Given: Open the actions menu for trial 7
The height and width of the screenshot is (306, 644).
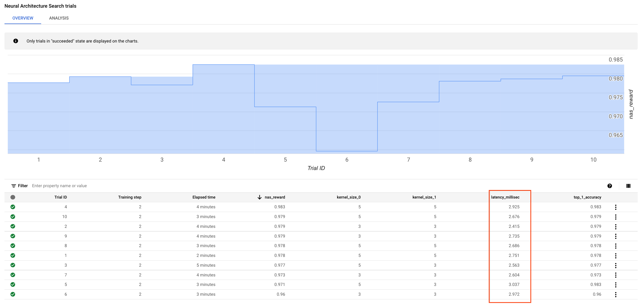Looking at the screenshot, I should pos(616,275).
